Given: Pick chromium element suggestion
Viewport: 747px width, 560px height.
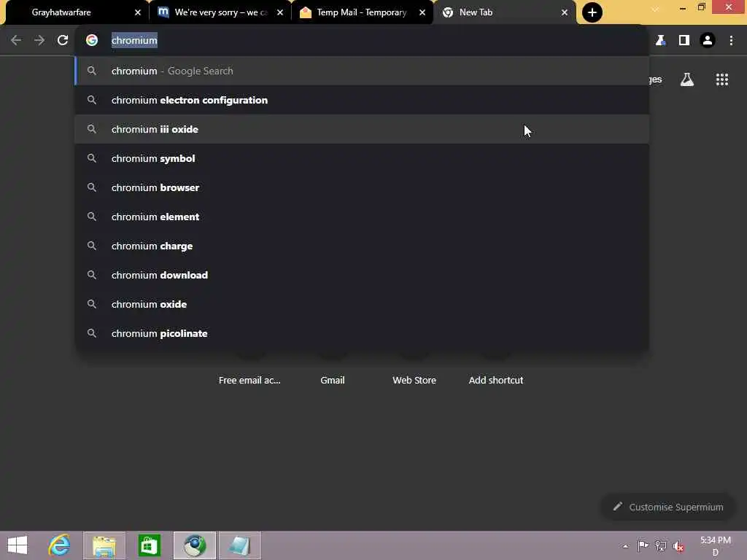Looking at the screenshot, I should [x=362, y=217].
